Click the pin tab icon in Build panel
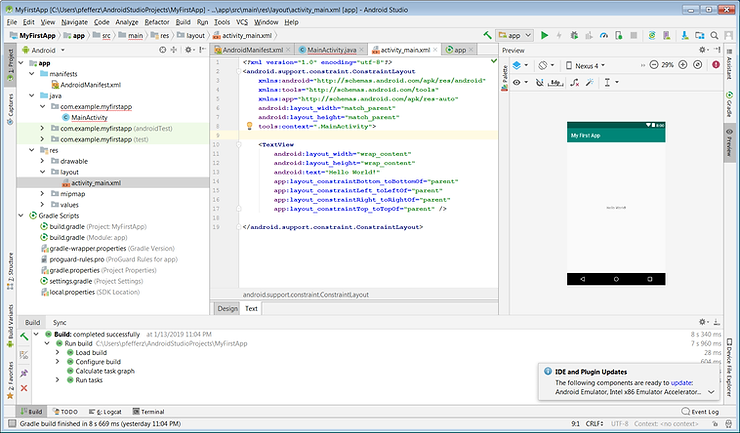This screenshot has width=740, height=433. (24, 373)
